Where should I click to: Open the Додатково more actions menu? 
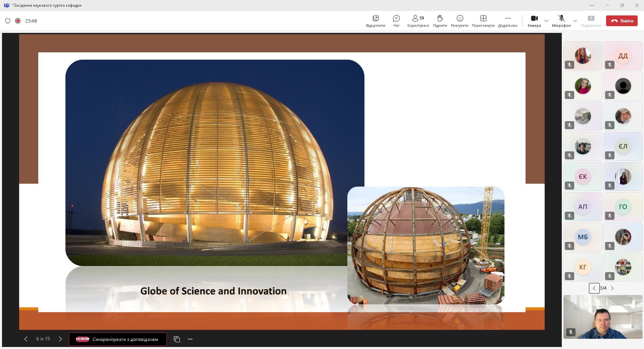tap(507, 21)
